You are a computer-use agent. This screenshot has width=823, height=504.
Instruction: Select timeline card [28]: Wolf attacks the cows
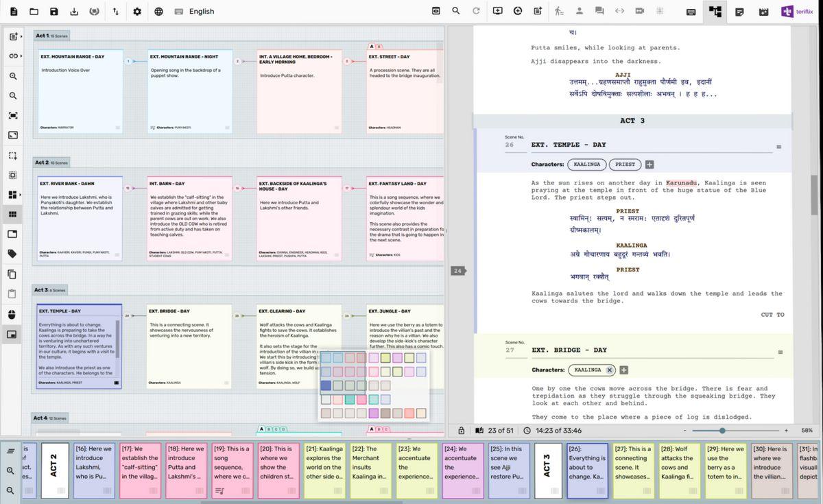[680, 470]
